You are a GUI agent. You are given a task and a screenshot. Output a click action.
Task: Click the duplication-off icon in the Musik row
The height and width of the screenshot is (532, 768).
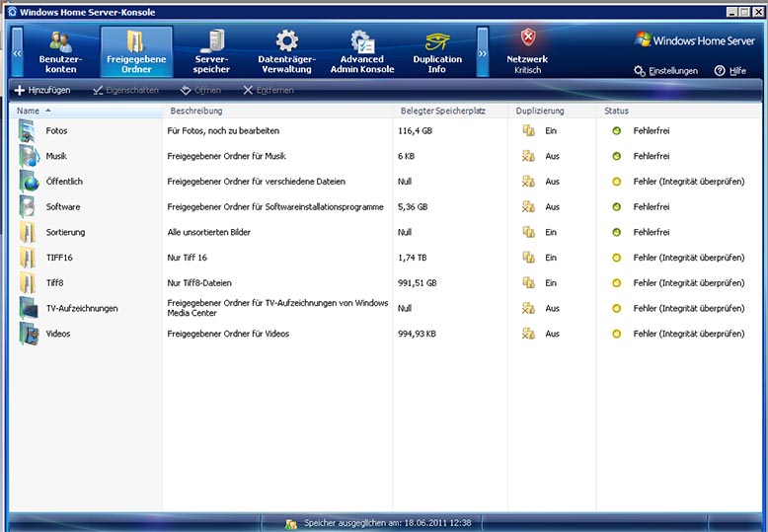click(x=528, y=156)
